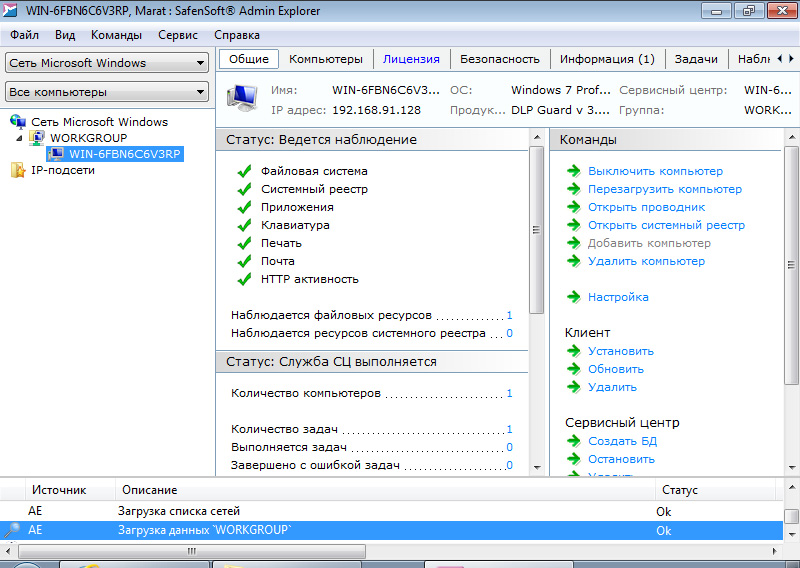This screenshot has height=568, width=800.
Task: Click the Открыть системный реестр link
Action: point(666,225)
